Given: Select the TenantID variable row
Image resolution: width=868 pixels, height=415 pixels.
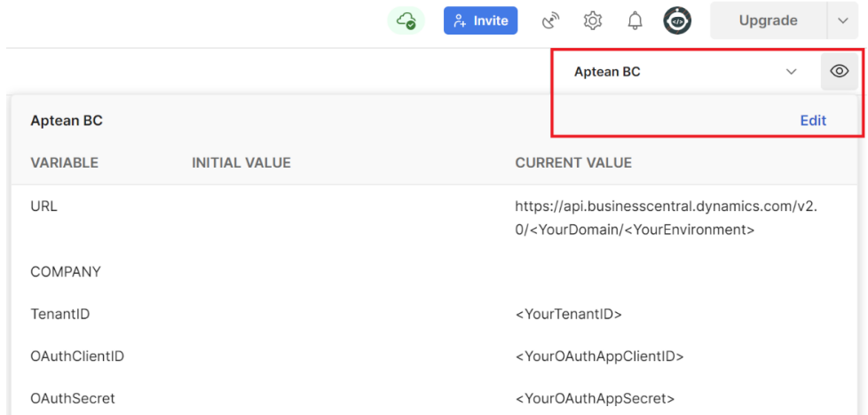Looking at the screenshot, I should (60, 314).
